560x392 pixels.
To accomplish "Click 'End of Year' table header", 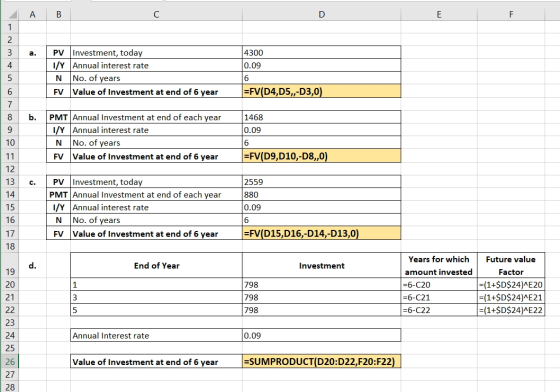I will point(156,266).
